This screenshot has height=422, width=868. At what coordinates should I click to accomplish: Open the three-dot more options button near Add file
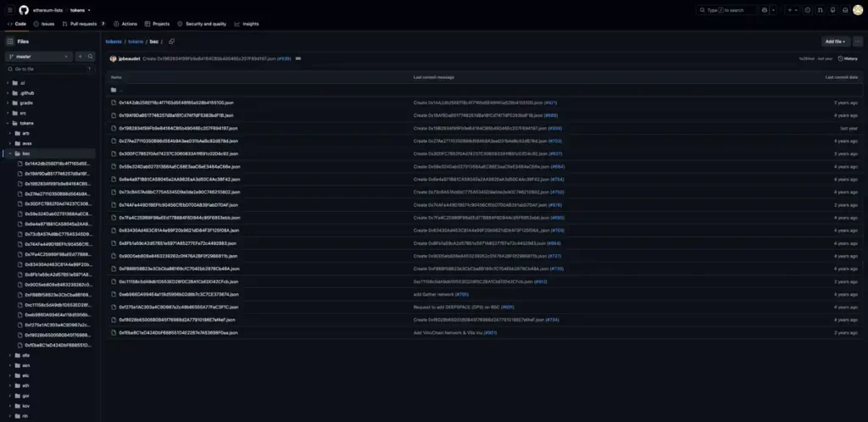(858, 42)
